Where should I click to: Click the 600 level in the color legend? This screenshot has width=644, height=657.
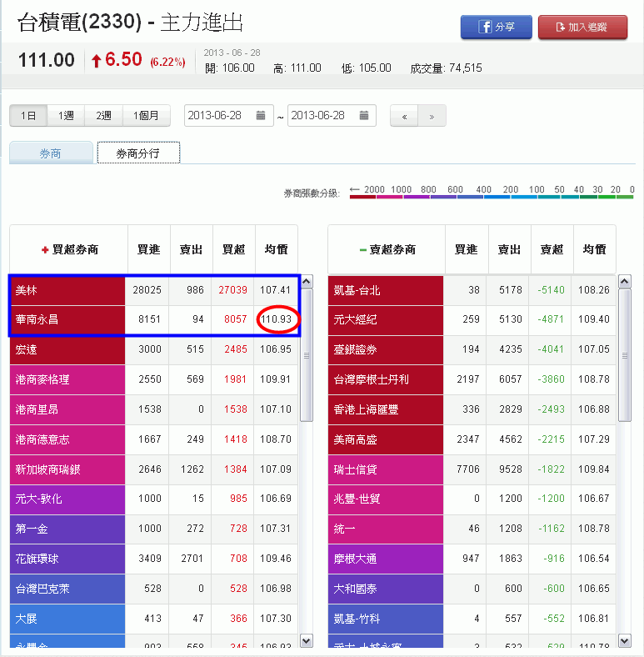pyautogui.click(x=455, y=189)
